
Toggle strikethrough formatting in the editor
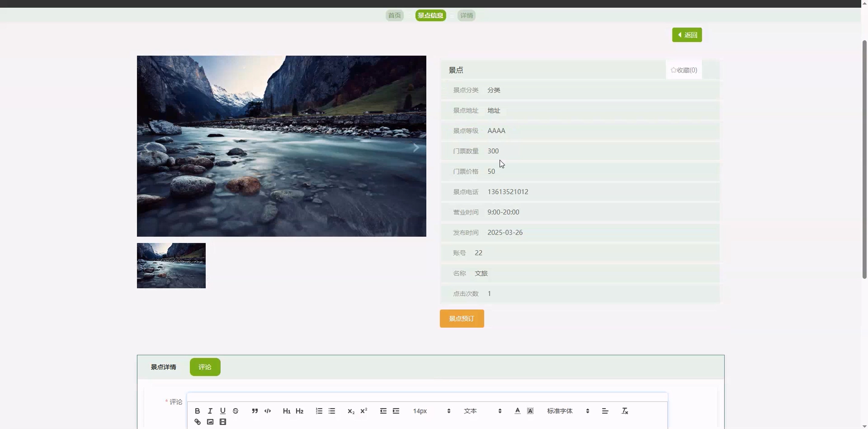(235, 411)
